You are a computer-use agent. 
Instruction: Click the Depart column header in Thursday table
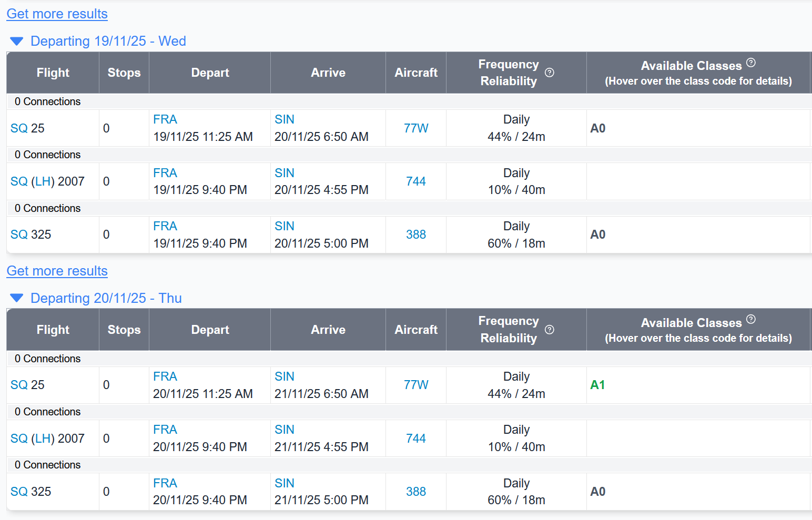[210, 330]
